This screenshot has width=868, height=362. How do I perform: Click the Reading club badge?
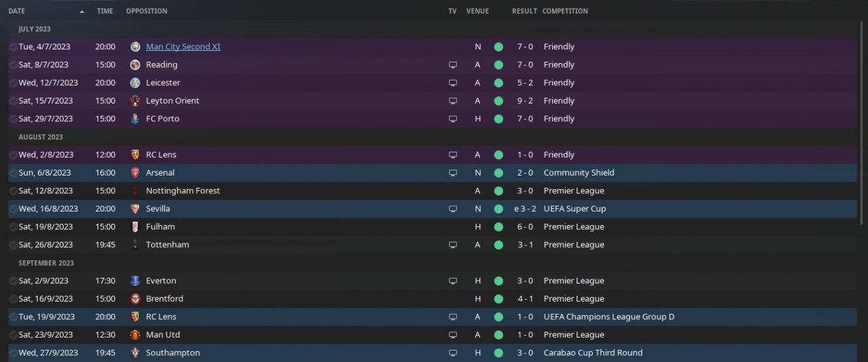pos(136,65)
